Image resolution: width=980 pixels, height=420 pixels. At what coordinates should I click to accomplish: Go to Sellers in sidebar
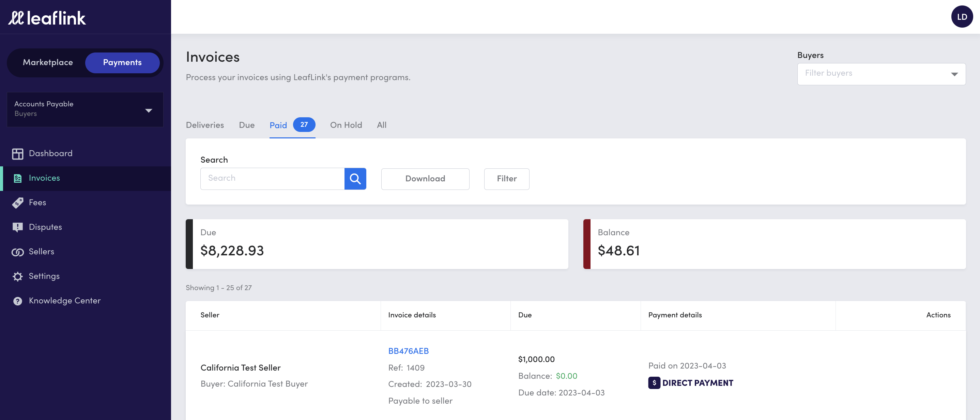coord(85,252)
